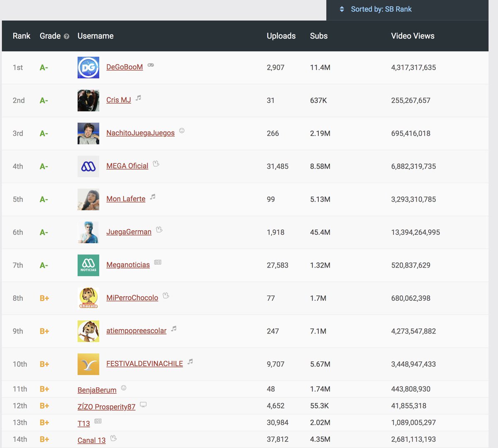Open atiempopreescolar avatar thumbnail
Screen dimensions: 498x448
click(88, 331)
